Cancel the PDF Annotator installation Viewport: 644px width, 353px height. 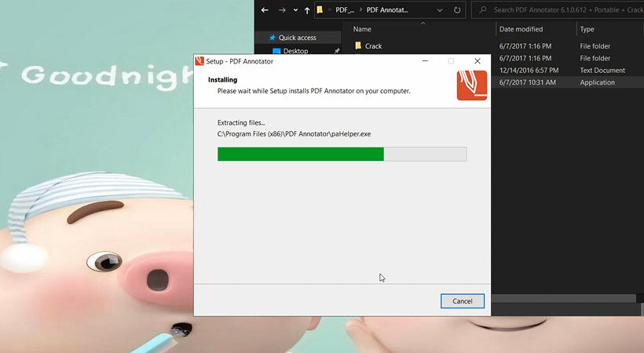[463, 301]
